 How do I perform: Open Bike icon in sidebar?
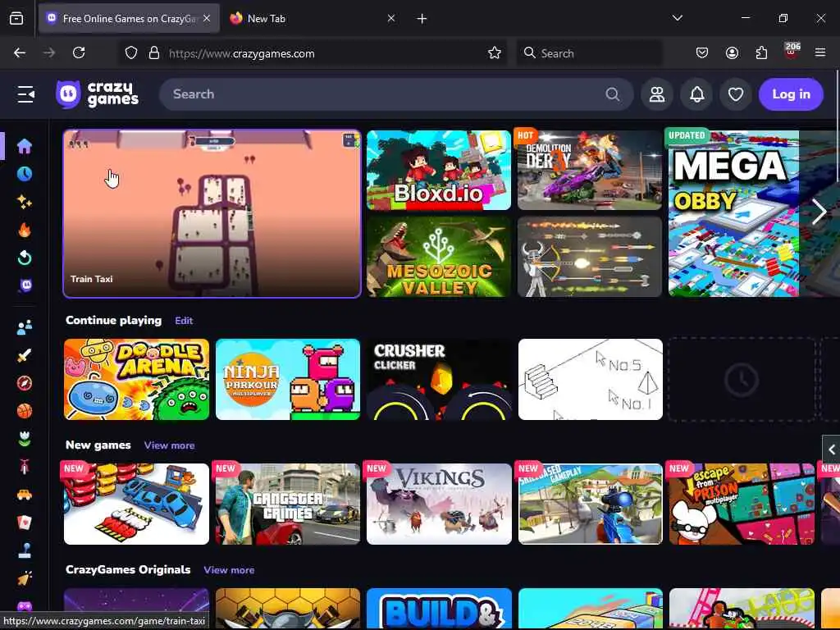point(24,467)
